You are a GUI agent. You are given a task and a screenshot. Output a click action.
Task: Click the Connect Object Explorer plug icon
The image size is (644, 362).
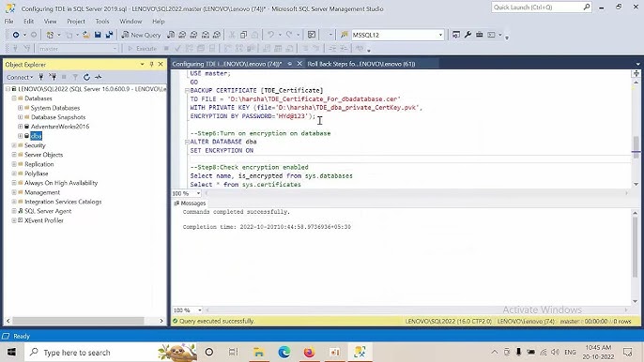pyautogui.click(x=41, y=77)
